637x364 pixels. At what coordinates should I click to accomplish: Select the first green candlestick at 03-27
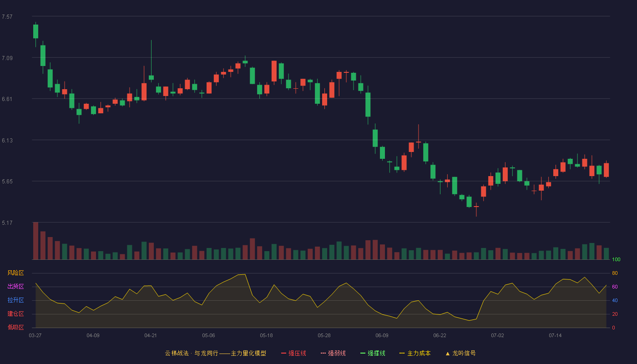[35, 31]
